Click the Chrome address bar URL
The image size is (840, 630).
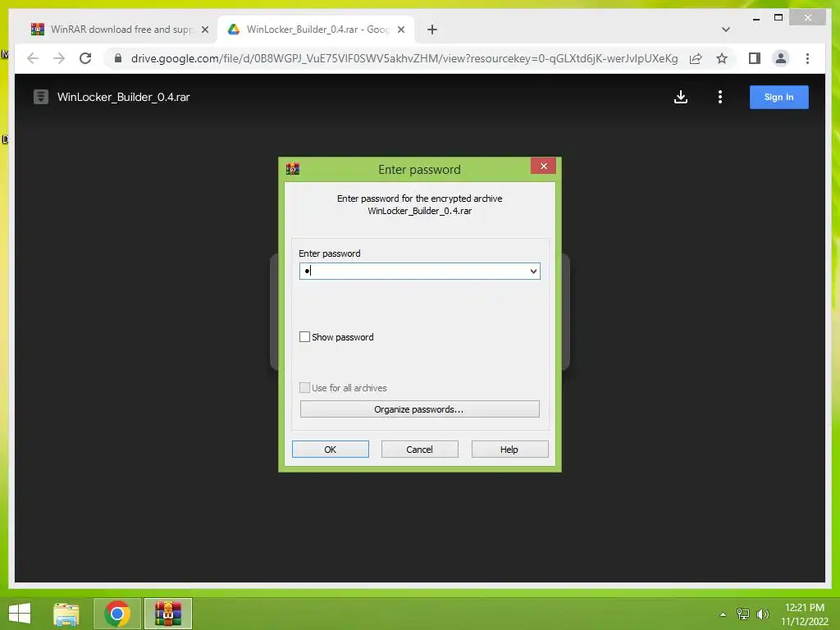pos(404,58)
